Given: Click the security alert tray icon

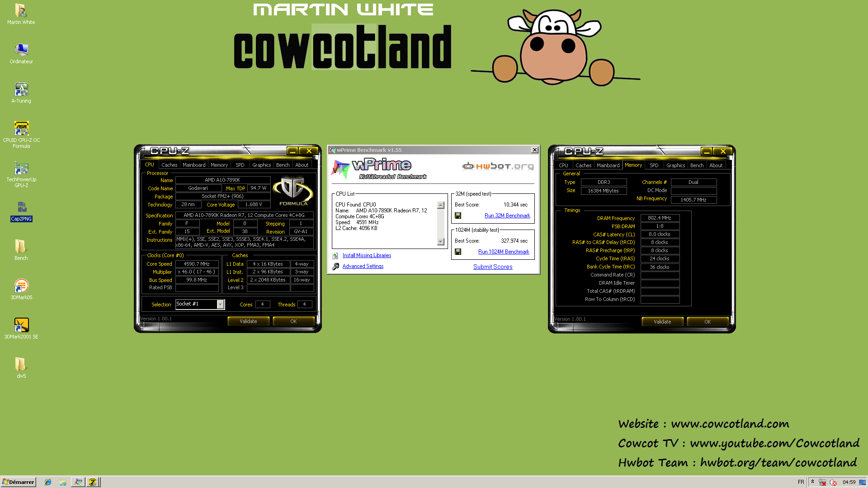Looking at the screenshot, I should tap(833, 483).
